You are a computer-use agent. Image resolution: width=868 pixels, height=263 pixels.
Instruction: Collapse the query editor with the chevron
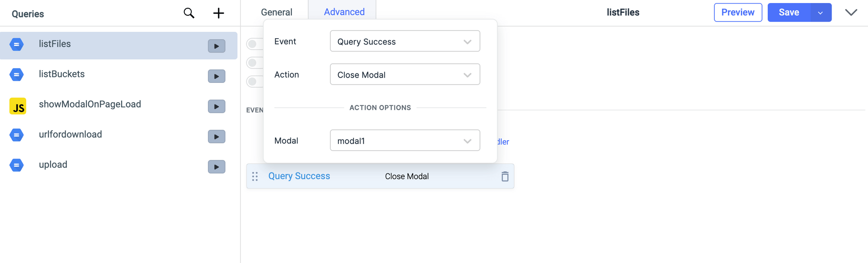[851, 13]
